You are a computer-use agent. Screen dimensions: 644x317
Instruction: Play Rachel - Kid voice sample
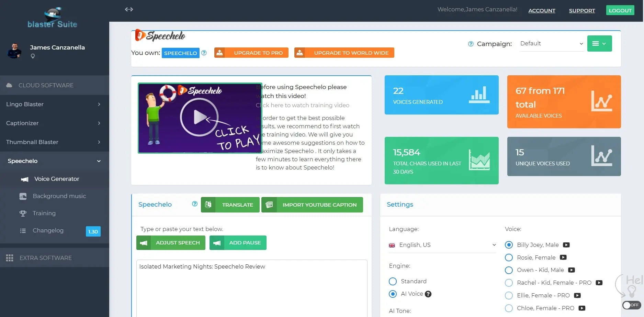point(599,283)
